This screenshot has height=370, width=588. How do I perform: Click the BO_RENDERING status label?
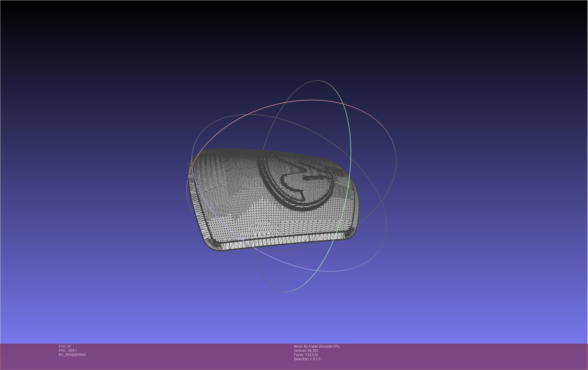click(72, 355)
